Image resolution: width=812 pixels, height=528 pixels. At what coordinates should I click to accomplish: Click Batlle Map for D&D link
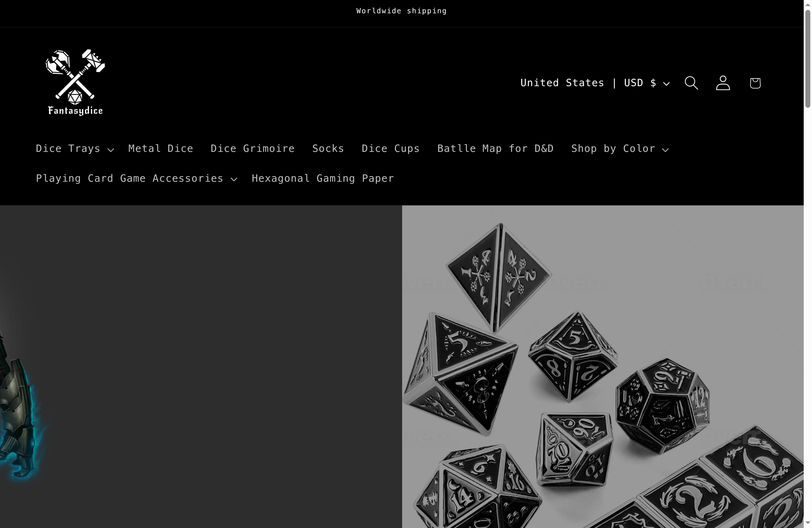[x=495, y=149]
